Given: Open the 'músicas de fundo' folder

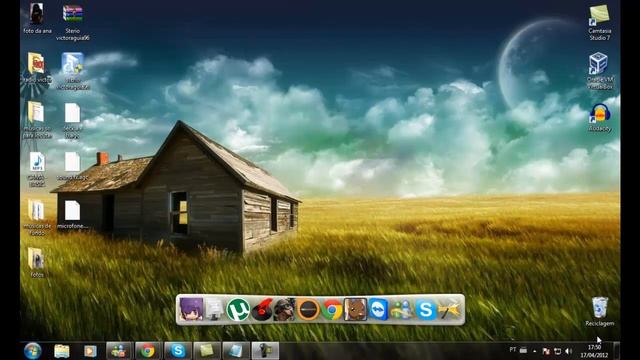Looking at the screenshot, I should point(36,217).
